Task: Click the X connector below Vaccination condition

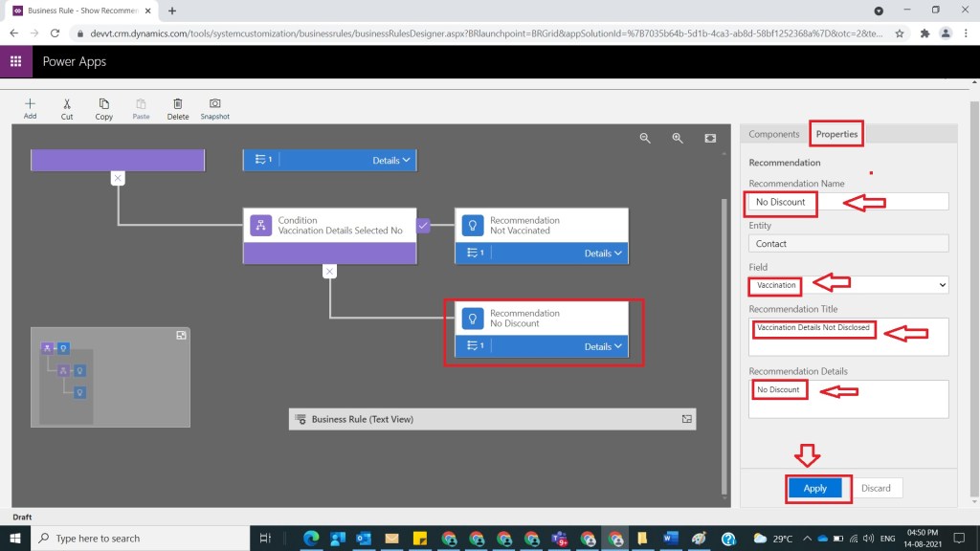Action: pyautogui.click(x=330, y=272)
